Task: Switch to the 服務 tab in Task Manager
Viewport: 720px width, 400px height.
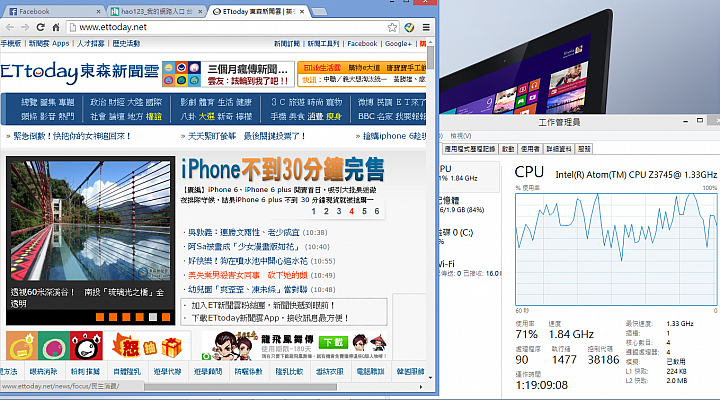Action: coord(584,149)
